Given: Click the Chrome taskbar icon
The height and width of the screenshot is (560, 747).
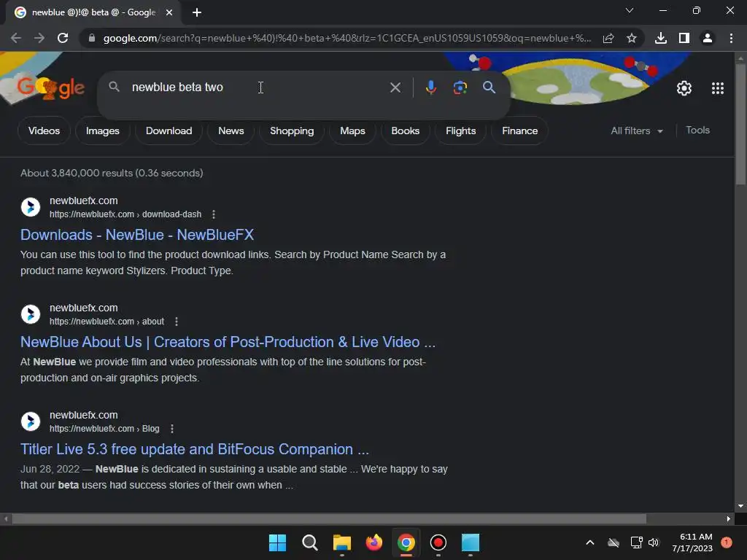Looking at the screenshot, I should point(406,542).
